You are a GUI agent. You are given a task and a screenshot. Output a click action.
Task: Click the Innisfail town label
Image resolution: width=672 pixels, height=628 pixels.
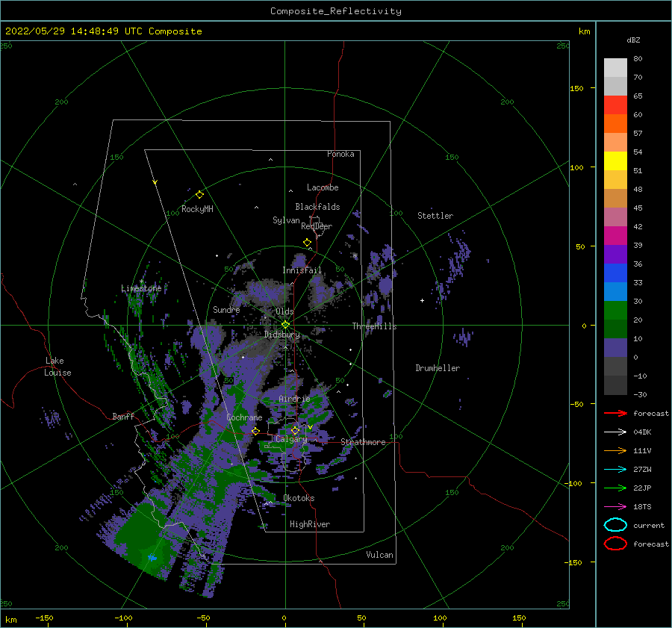click(302, 270)
